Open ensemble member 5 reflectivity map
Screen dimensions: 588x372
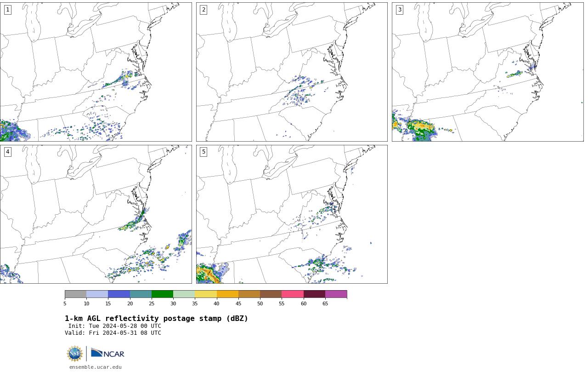[292, 214]
